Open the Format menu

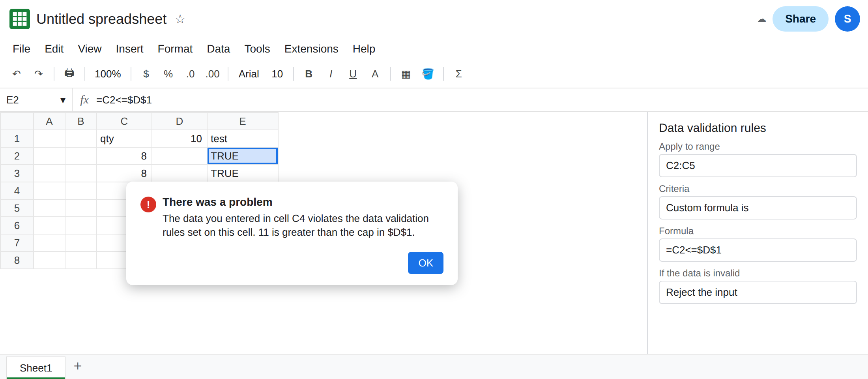175,49
